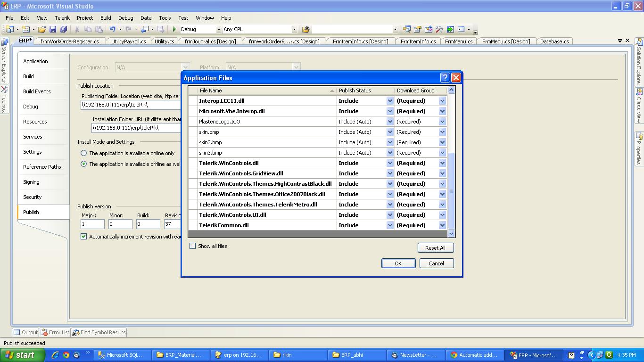Open Download Group dropdown for Telerik.WinControls.UI.dll
The height and width of the screenshot is (362, 644).
tap(442, 215)
